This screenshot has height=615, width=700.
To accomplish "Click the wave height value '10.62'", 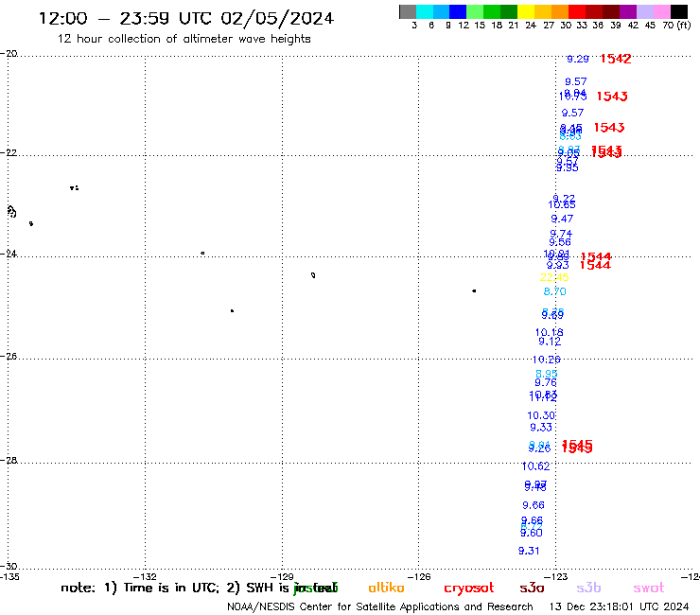I will click(x=535, y=466).
